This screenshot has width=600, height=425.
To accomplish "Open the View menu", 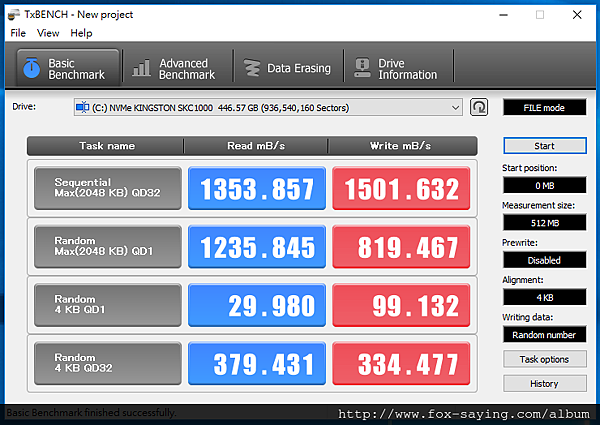I will coord(48,33).
